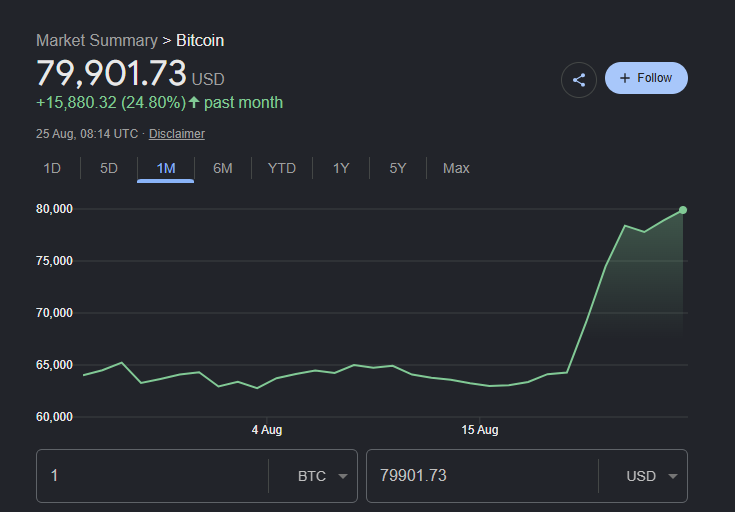Show the 6M chart range
The width and height of the screenshot is (735, 512).
click(223, 168)
